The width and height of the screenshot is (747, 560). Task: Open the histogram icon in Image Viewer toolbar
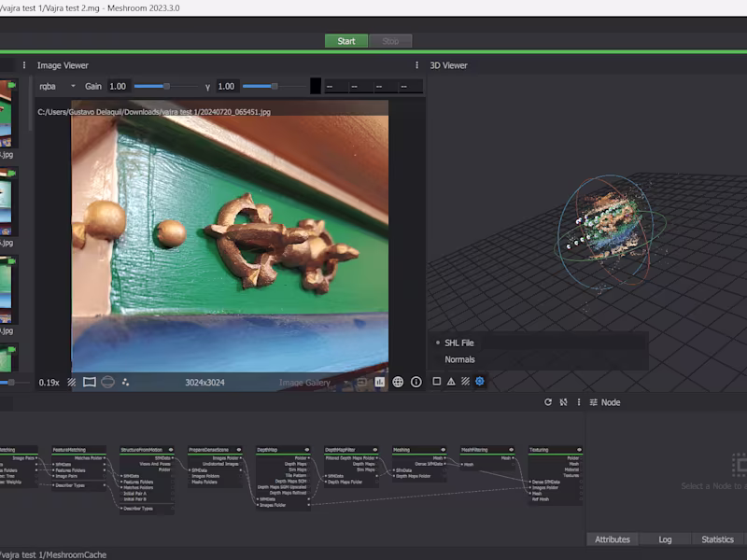[x=378, y=382]
